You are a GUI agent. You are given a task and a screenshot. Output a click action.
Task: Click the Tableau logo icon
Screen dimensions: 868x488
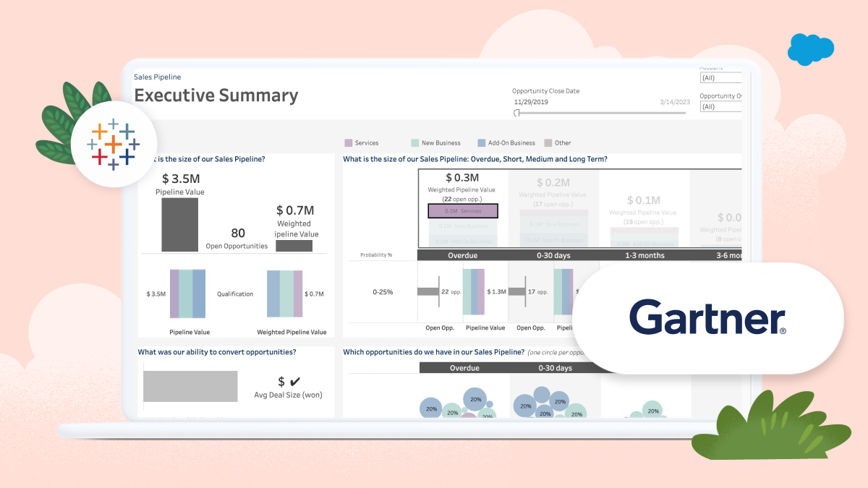(x=114, y=145)
